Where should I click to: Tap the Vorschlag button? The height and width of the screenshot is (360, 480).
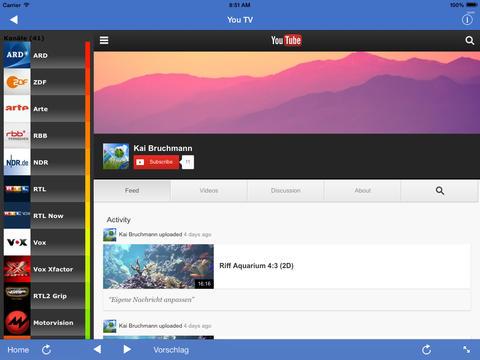coord(171,350)
